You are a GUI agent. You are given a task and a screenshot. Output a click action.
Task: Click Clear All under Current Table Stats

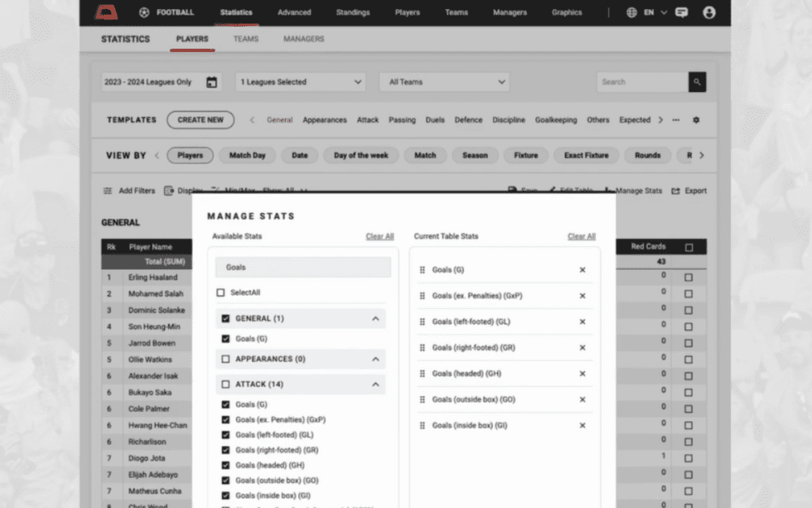click(581, 237)
